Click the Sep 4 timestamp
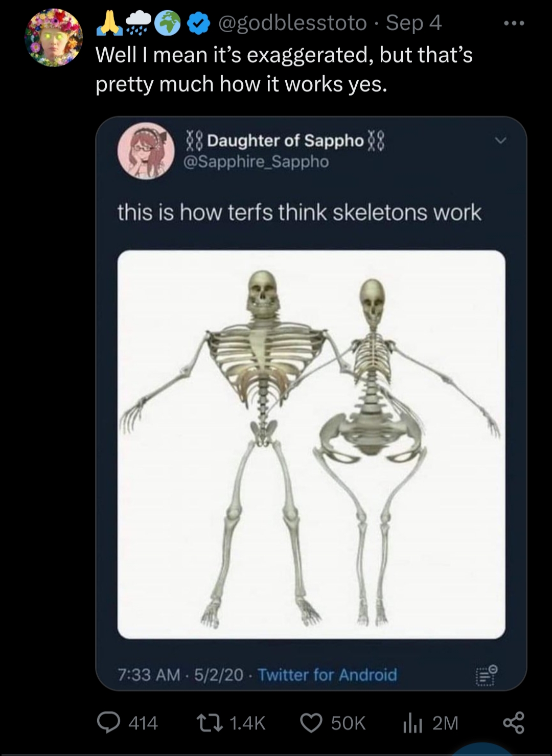Screen dimensions: 552x756 pyautogui.click(x=413, y=23)
